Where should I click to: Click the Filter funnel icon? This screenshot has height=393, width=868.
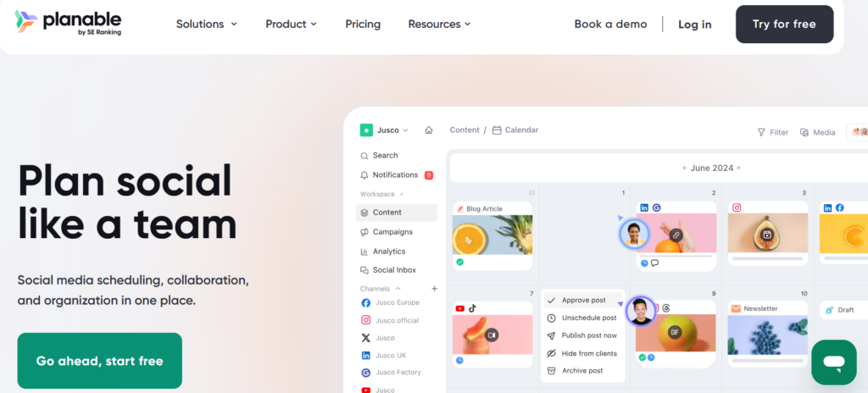click(761, 132)
